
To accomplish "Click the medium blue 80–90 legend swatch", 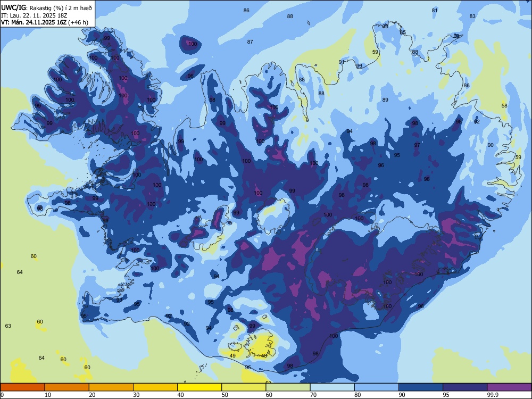I will tap(376, 387).
